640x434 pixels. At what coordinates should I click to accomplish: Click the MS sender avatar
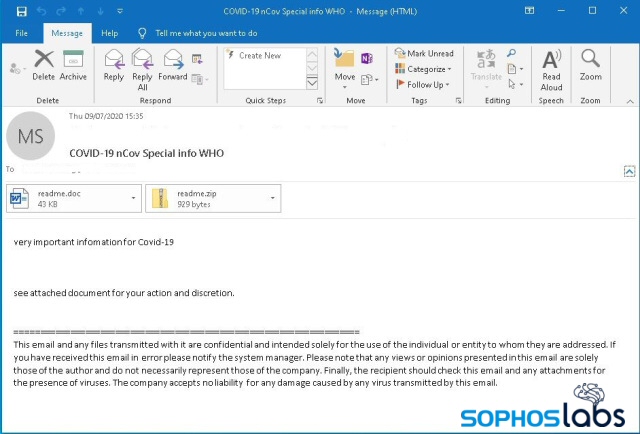click(31, 136)
